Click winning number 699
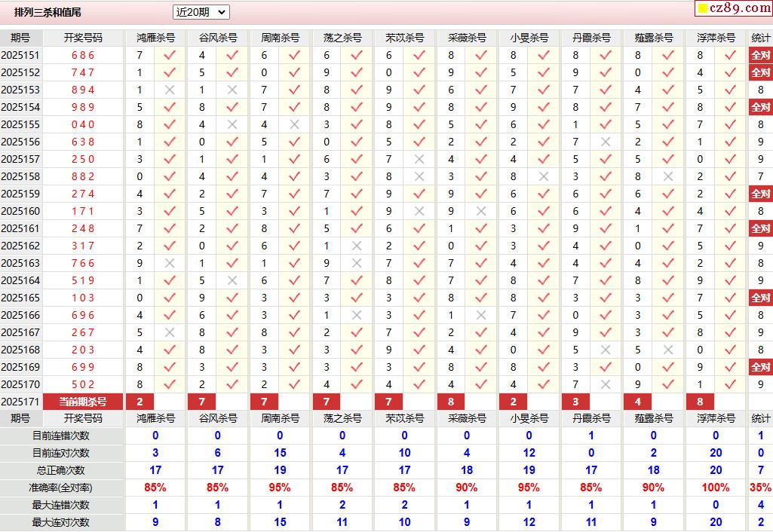 click(83, 367)
